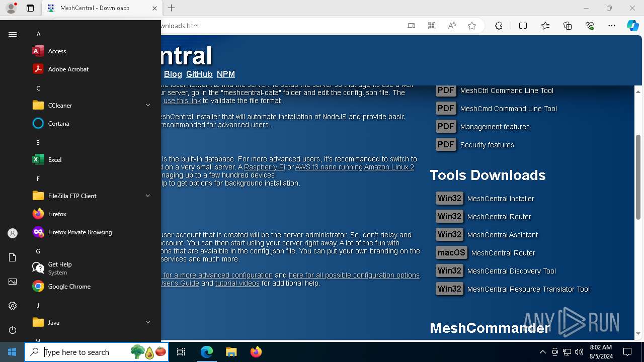Open the FileZilla FTP Client folder
Image resolution: width=644 pixels, height=362 pixels.
[x=92, y=196]
